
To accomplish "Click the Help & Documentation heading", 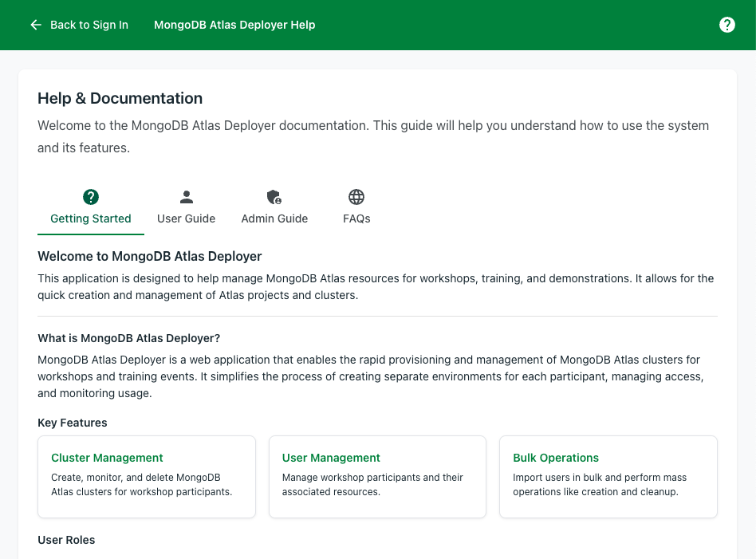I will [x=120, y=98].
